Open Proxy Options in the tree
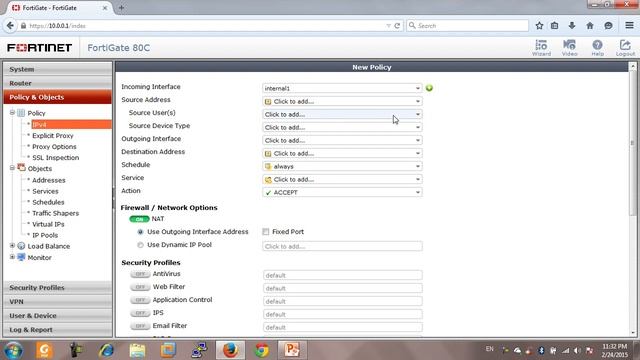Screen dimensions: 640x360 pyautogui.click(x=54, y=147)
